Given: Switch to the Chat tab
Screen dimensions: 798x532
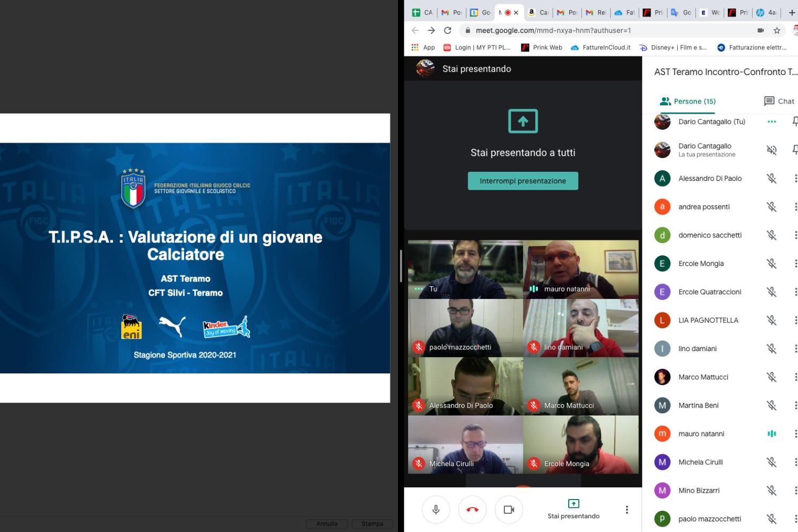Looking at the screenshot, I should click(779, 101).
